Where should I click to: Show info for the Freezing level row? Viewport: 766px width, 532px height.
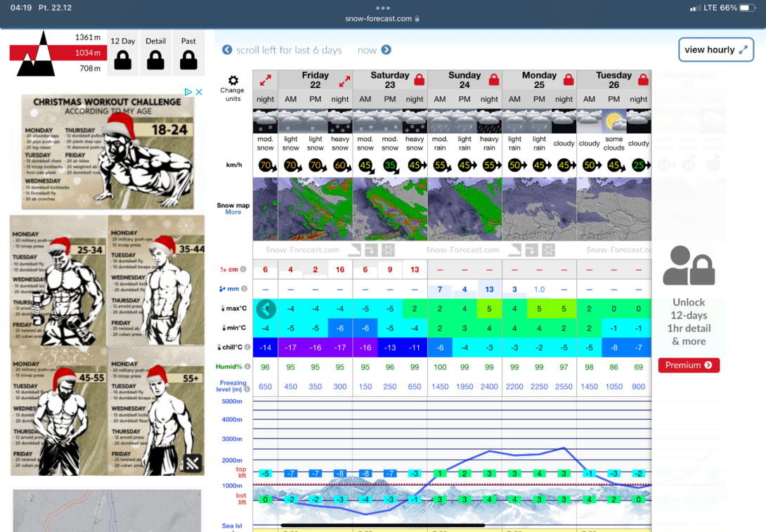[247, 389]
